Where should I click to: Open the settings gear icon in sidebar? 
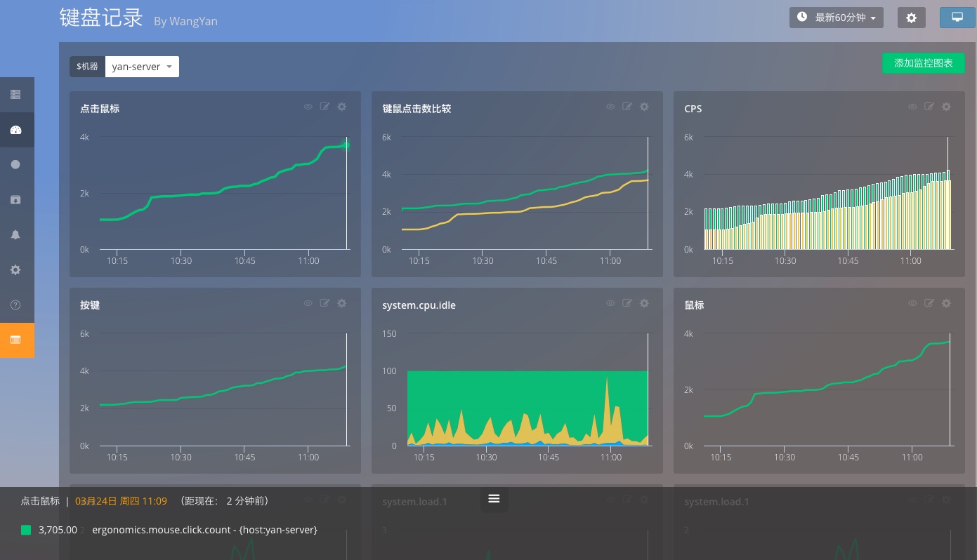tap(15, 269)
